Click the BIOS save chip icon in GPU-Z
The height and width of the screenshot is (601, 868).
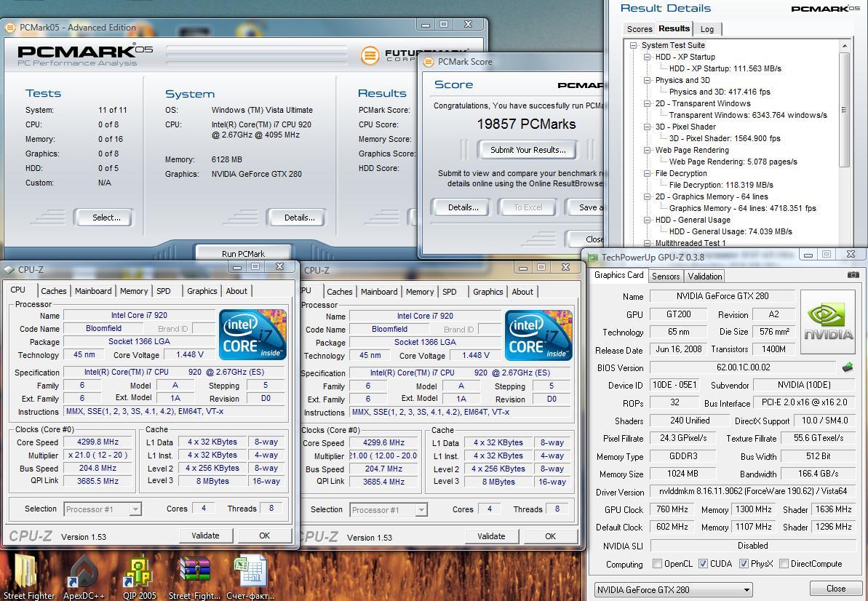point(848,367)
